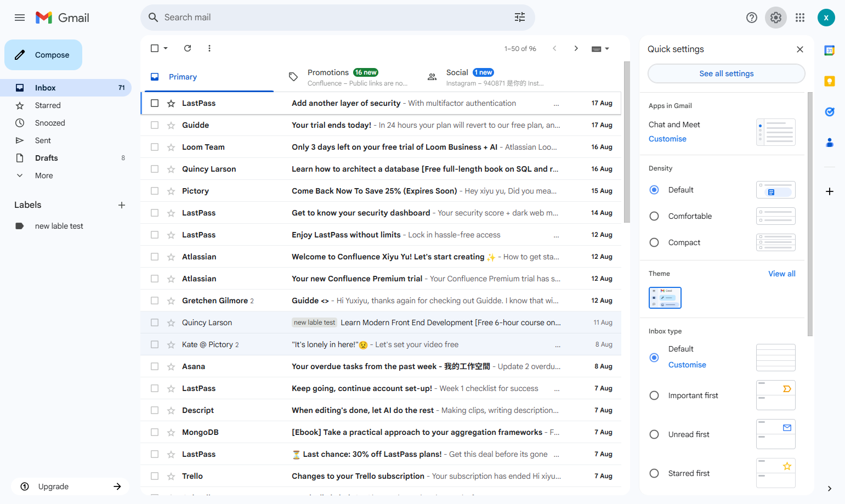Viewport: 845px width, 504px height.
Task: Open the main menu hamburger icon
Action: [x=20, y=18]
